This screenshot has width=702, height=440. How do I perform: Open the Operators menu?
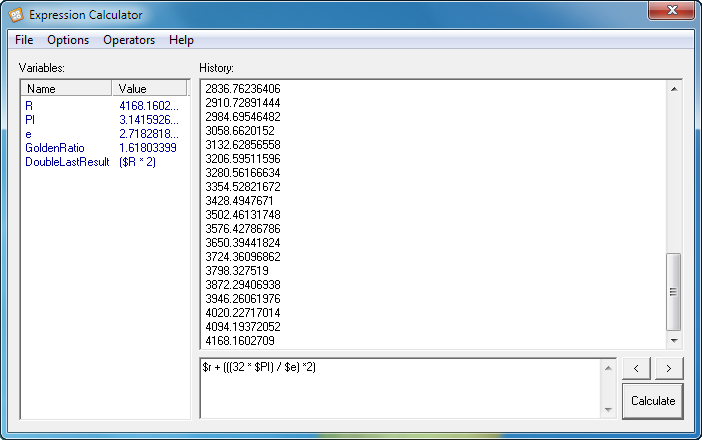pyautogui.click(x=129, y=40)
